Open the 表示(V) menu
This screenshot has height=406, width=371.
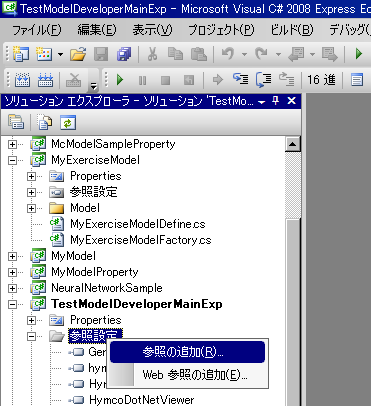click(x=152, y=30)
